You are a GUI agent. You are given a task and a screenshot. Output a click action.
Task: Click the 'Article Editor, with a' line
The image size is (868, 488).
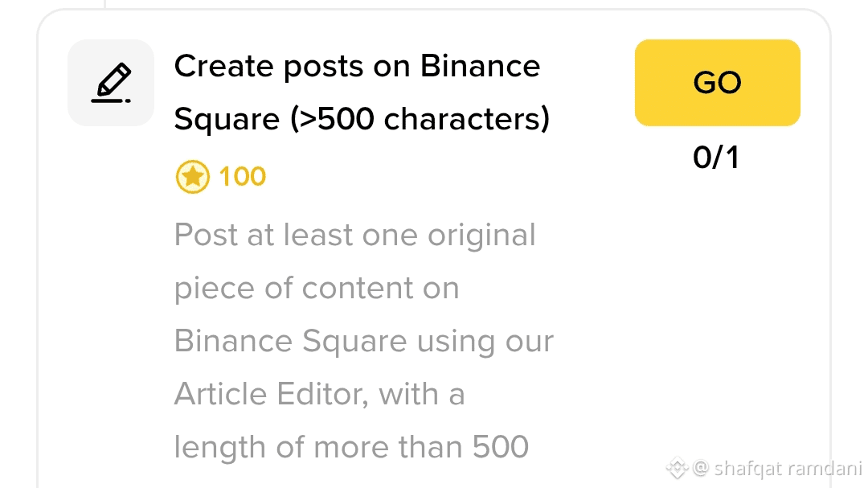coord(319,395)
